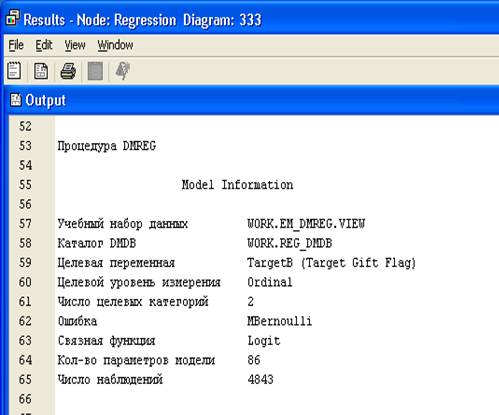
Task: Click the greyed-out pushpin chart toolbar icon
Action: pyautogui.click(x=122, y=71)
